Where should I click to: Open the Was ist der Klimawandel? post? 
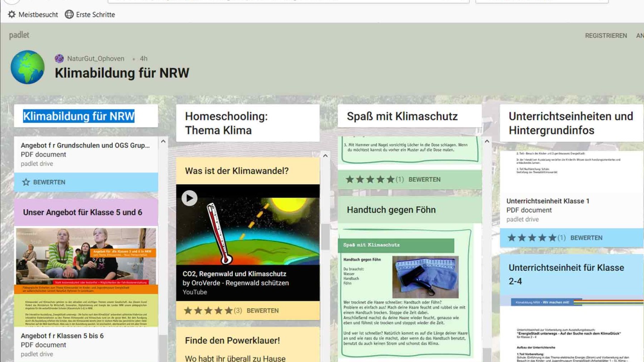[x=237, y=171]
